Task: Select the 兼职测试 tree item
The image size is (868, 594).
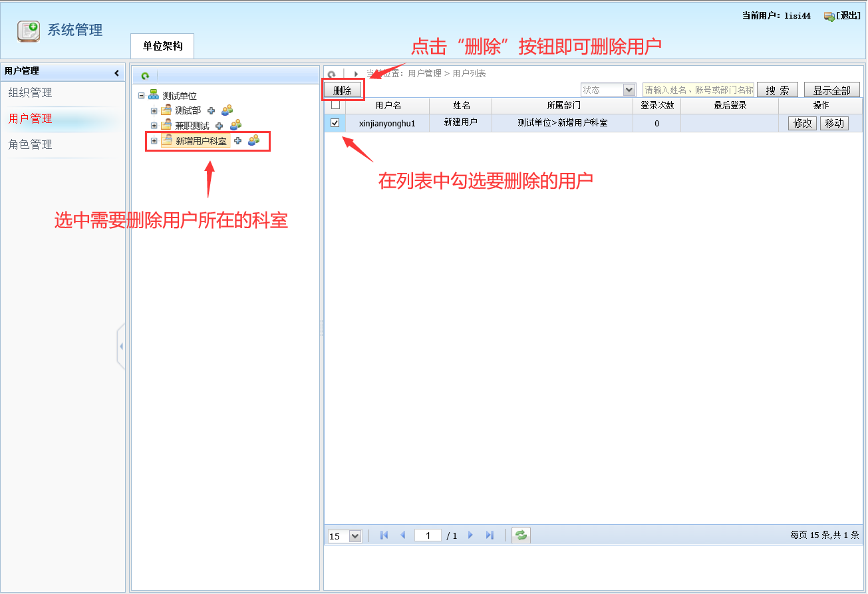Action: click(x=192, y=125)
